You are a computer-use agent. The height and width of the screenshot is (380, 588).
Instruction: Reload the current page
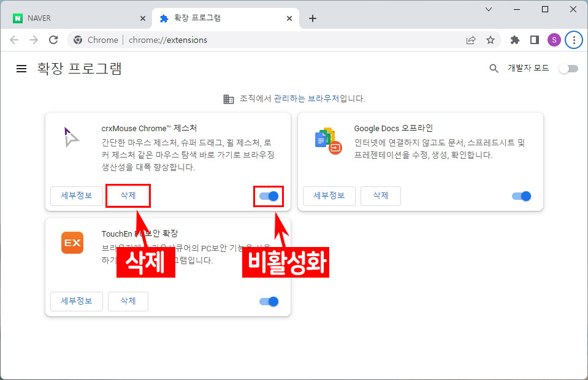pos(53,40)
